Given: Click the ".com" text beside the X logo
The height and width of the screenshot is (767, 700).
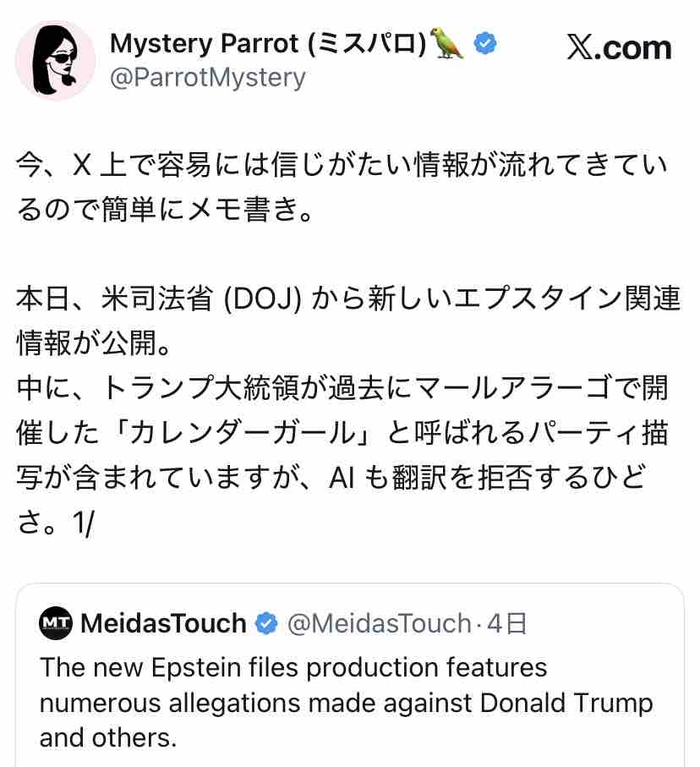Looking at the screenshot, I should (x=633, y=48).
